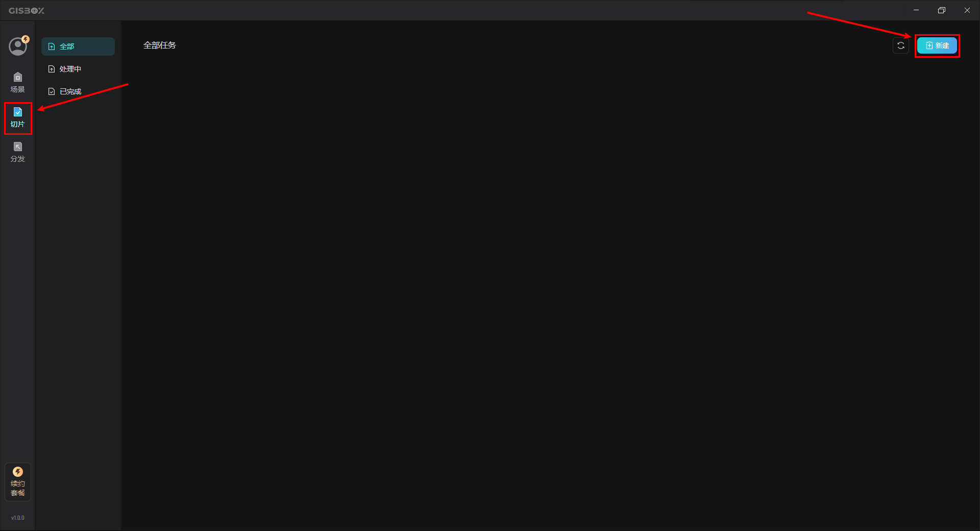The height and width of the screenshot is (531, 980).
Task: Create a new task with 新建
Action: pos(937,45)
